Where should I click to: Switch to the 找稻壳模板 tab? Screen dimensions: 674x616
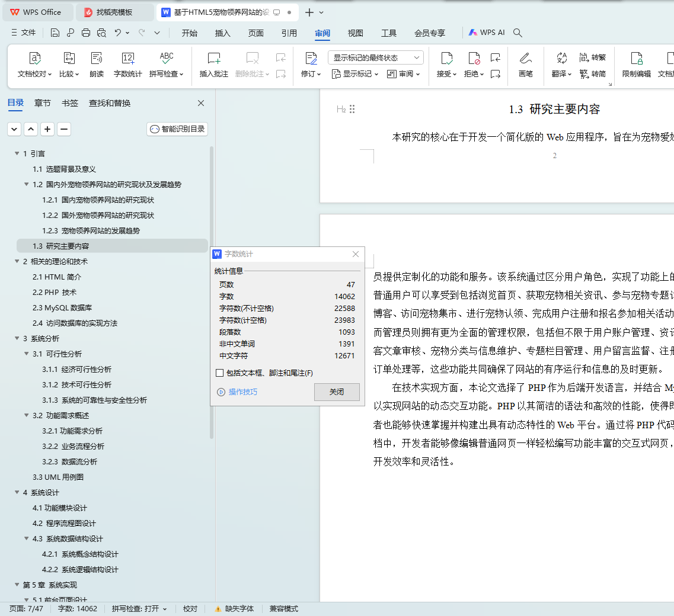click(x=115, y=12)
